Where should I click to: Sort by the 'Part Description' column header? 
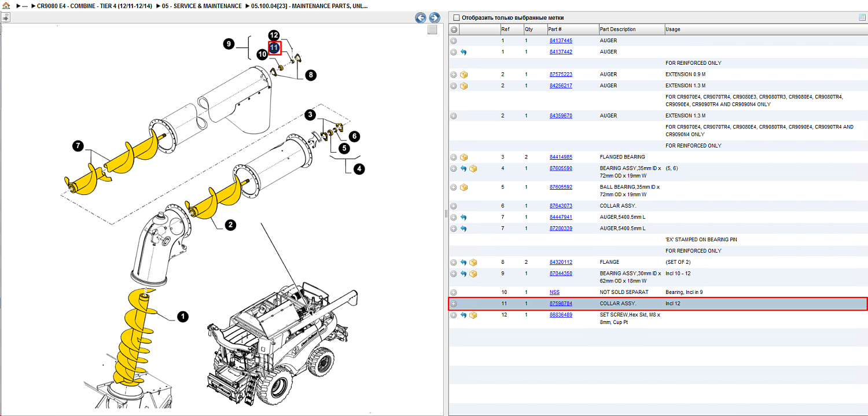[x=631, y=30]
